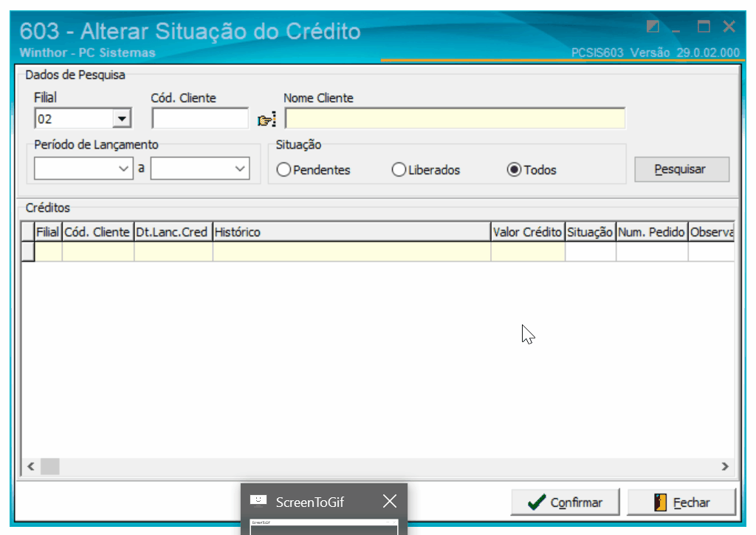Click the scroll right arrow of the grid

[x=725, y=466]
